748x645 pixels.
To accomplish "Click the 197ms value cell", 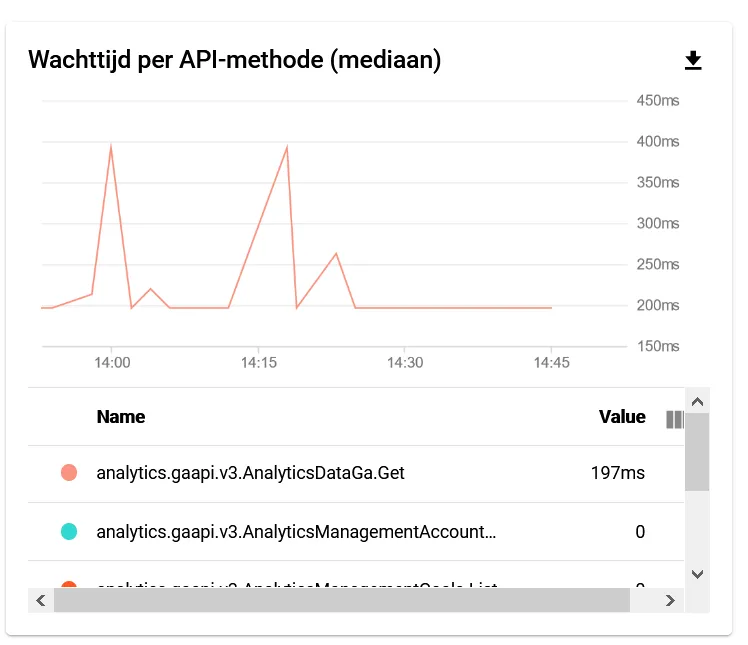I will point(618,473).
